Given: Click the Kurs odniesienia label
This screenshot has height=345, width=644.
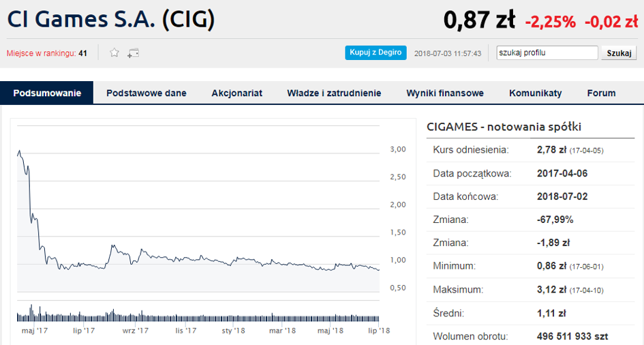Looking at the screenshot, I should pos(471,150).
